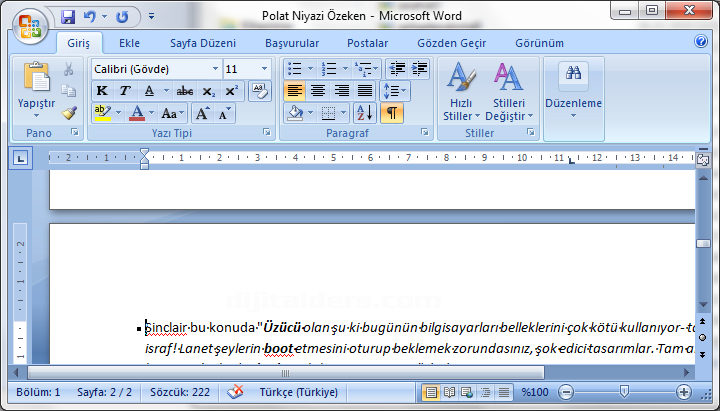Switch to the Görünüm tab
This screenshot has height=411, width=720.
(540, 43)
